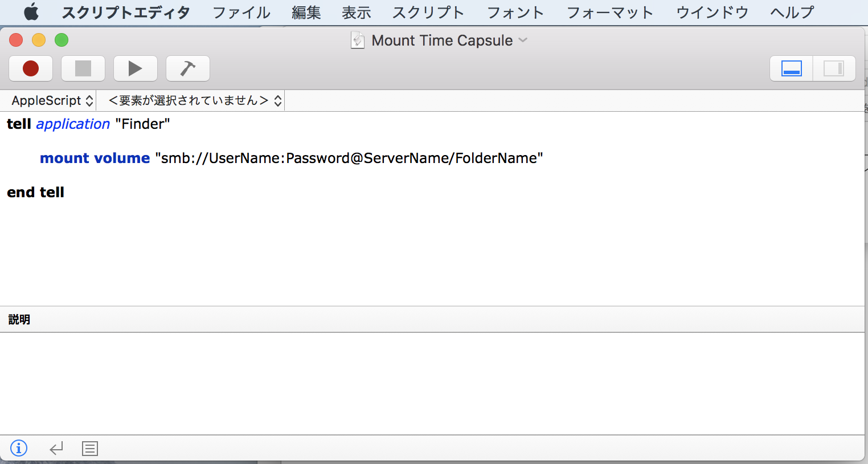Click the 'mount volume' command text
868x464 pixels.
[95, 158]
